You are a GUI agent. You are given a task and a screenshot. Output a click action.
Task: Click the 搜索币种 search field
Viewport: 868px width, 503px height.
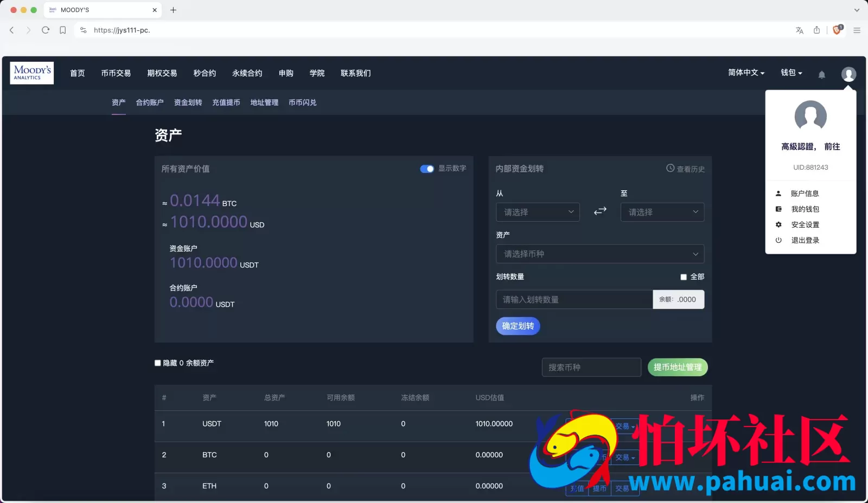tap(591, 367)
